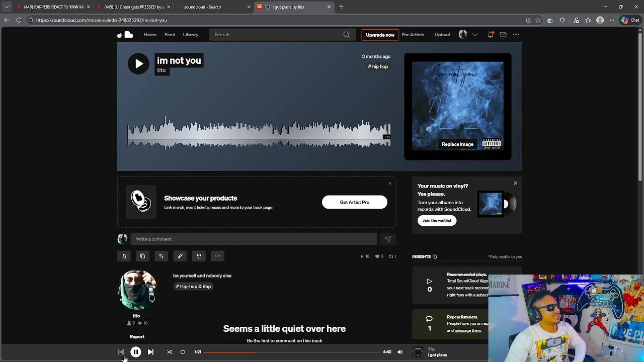
Task: Click the now playing track thumbnail
Action: coord(418,352)
